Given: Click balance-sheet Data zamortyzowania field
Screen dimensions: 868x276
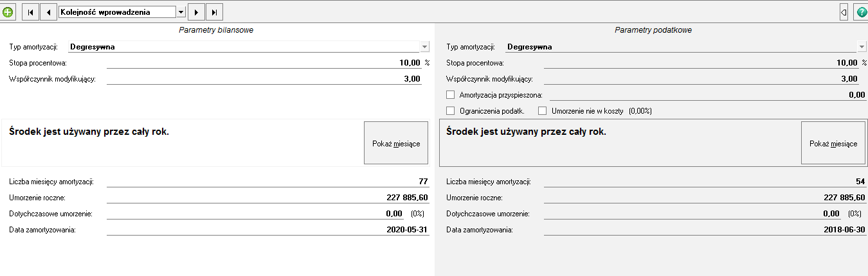Looking at the screenshot, I should pyautogui.click(x=267, y=230).
